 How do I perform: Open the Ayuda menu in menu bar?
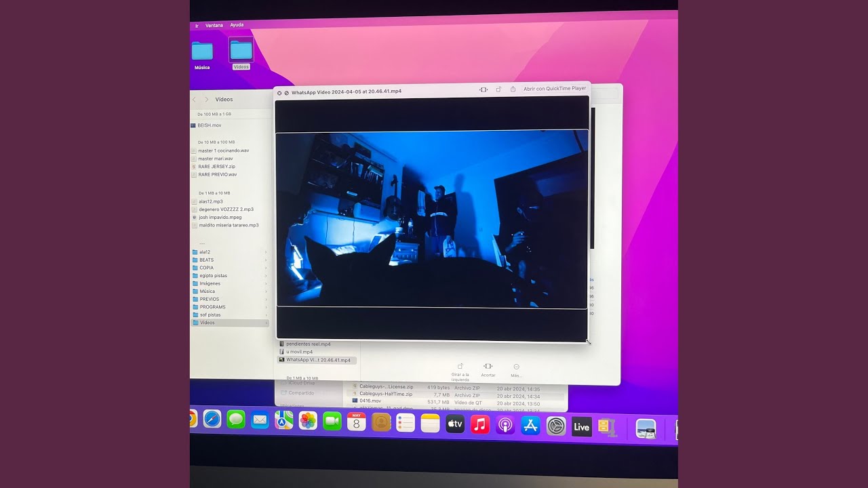click(x=237, y=25)
